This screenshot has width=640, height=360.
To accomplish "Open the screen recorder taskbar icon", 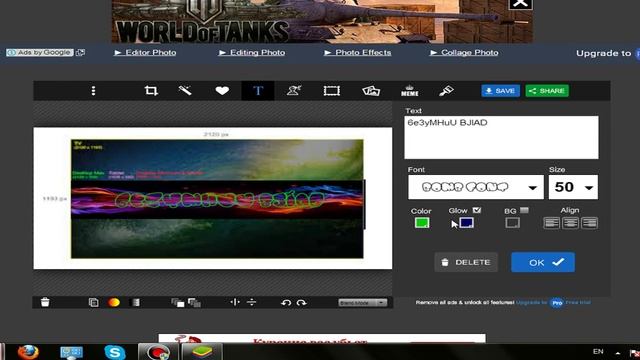I will click(x=158, y=352).
